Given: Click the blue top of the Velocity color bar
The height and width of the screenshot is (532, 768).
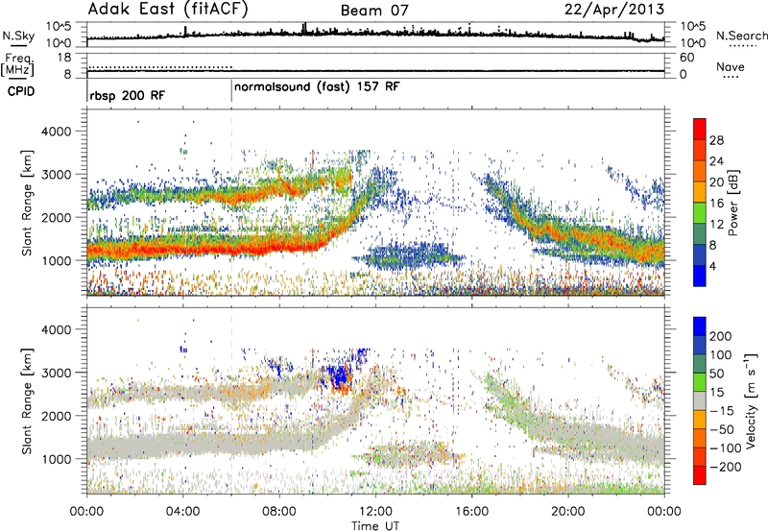Looking at the screenshot, I should 700,326.
